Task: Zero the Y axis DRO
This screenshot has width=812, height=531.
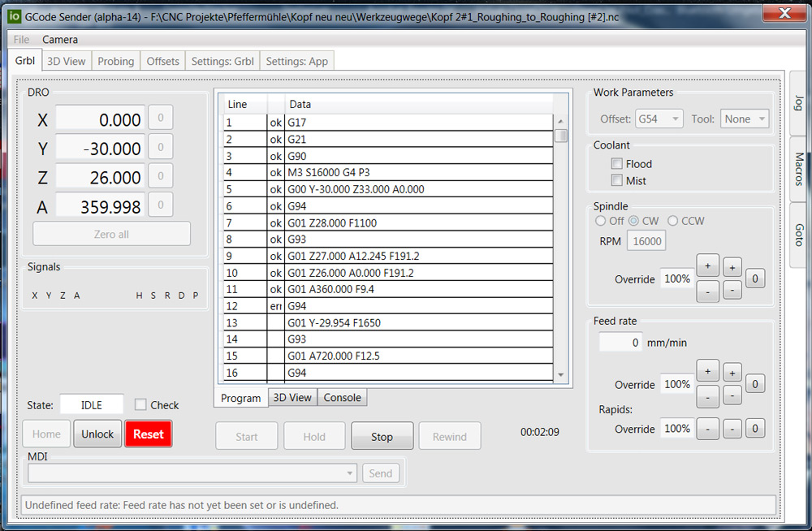Action: (161, 148)
